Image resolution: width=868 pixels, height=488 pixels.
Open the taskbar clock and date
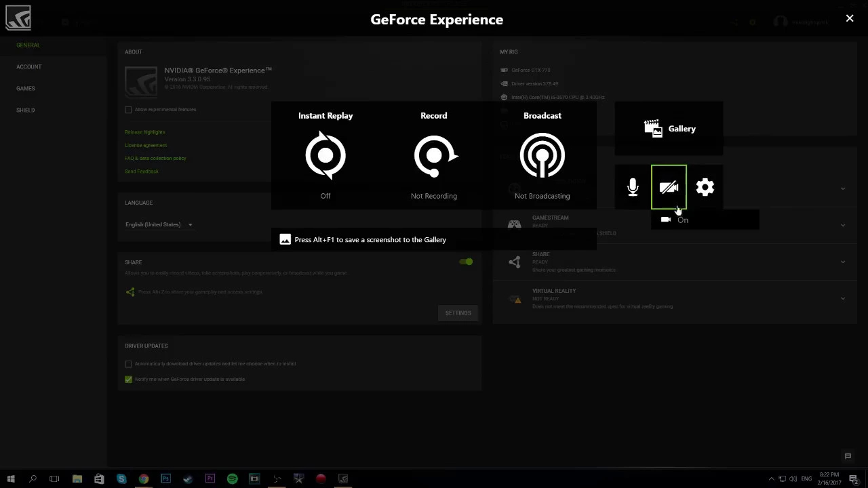click(829, 479)
